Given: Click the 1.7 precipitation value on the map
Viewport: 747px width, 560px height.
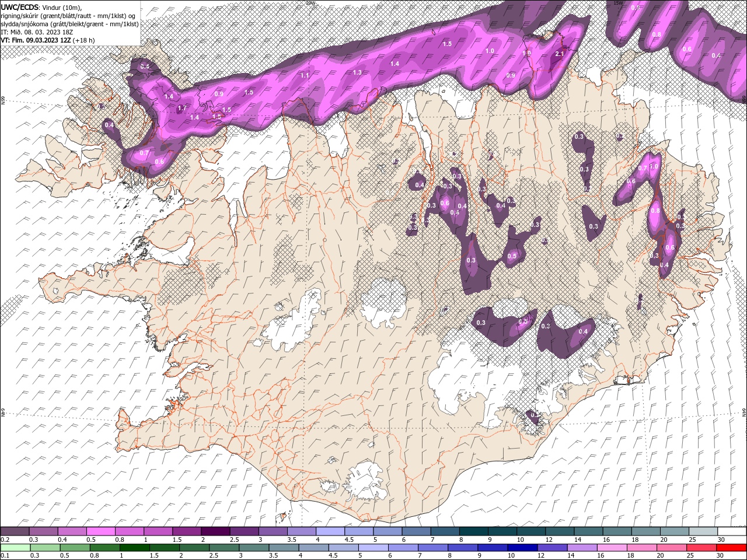Looking at the screenshot, I should pos(181,108).
